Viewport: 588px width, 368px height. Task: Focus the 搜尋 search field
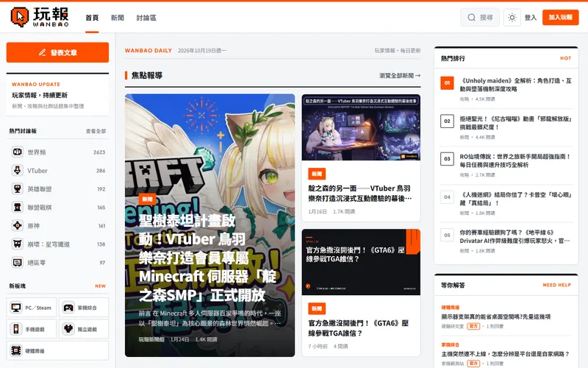[480, 17]
